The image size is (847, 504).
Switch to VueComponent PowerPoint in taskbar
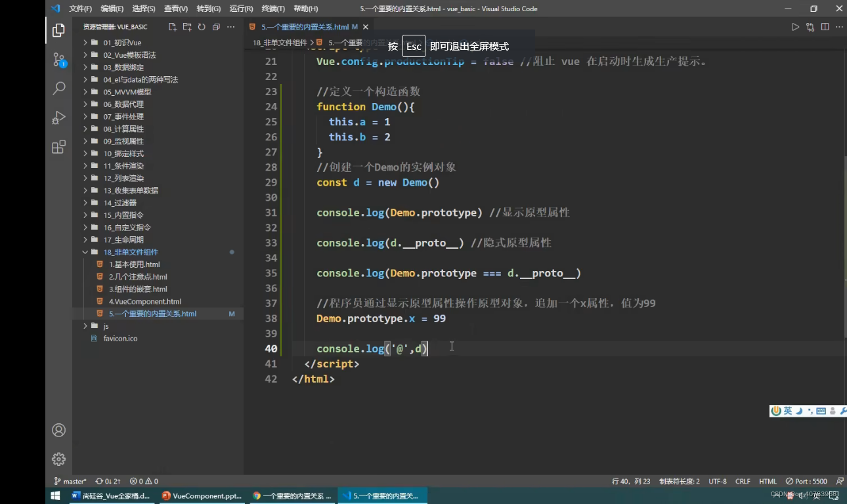[x=202, y=495]
